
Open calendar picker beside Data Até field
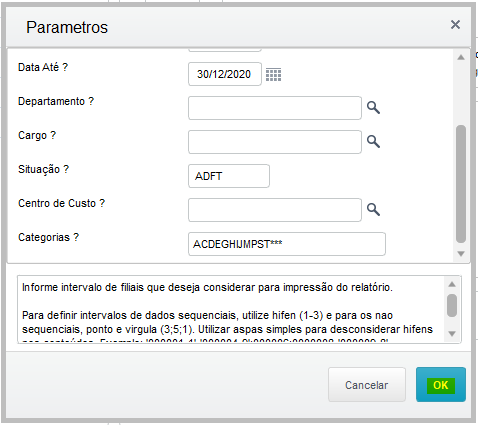(273, 74)
